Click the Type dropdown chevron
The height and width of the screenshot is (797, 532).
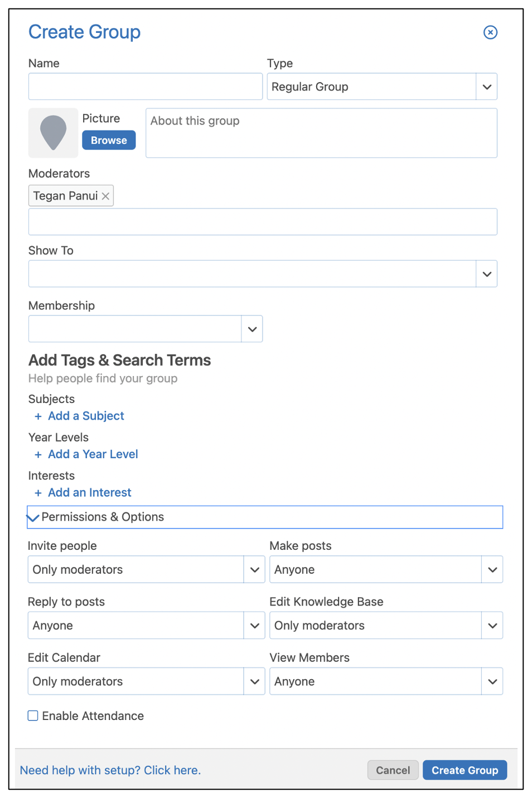click(x=486, y=87)
